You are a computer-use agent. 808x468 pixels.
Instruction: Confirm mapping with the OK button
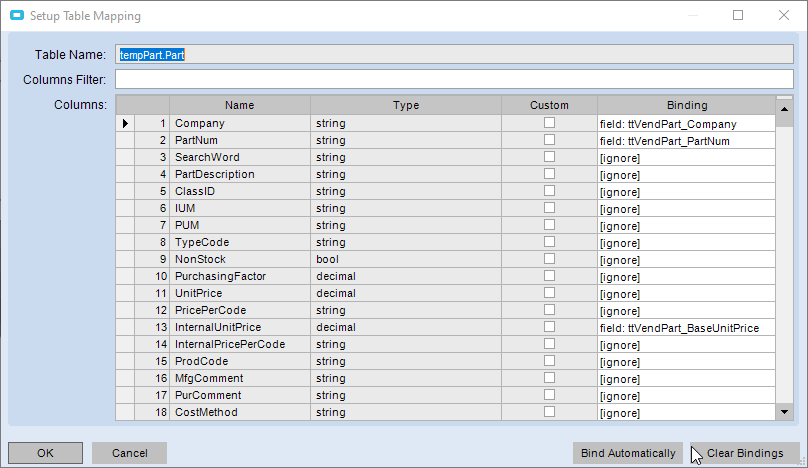[45, 453]
